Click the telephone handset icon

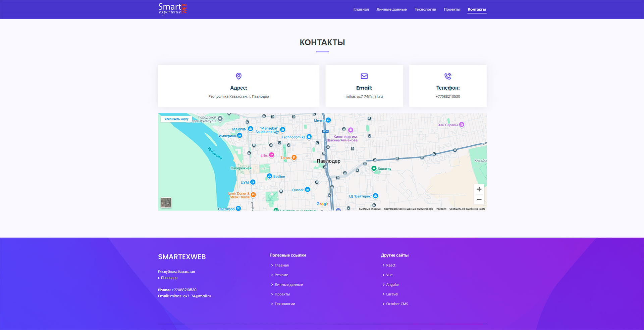448,76
